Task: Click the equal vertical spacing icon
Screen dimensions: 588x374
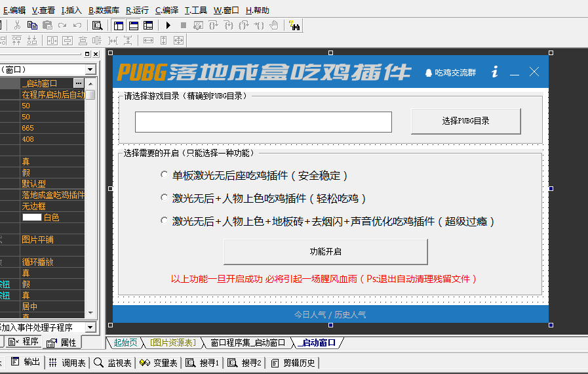Action: [128, 40]
